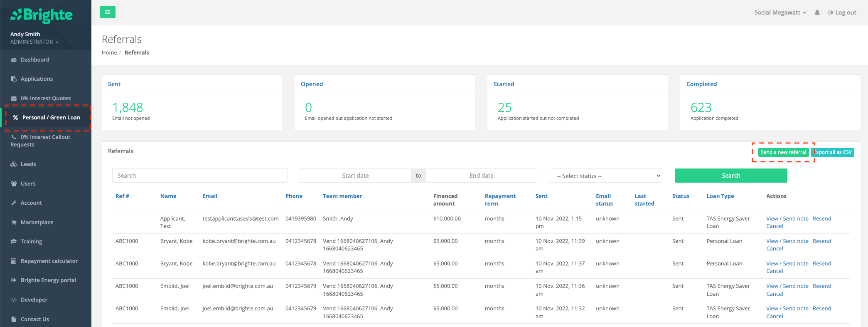The image size is (868, 327).
Task: Open Repayment calculator in the sidebar
Action: (49, 261)
